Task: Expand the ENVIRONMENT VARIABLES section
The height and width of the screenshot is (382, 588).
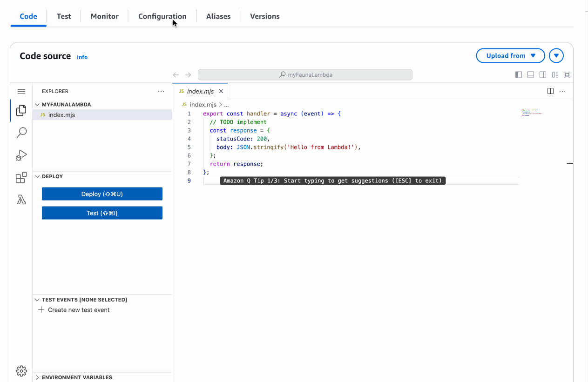Action: point(37,377)
